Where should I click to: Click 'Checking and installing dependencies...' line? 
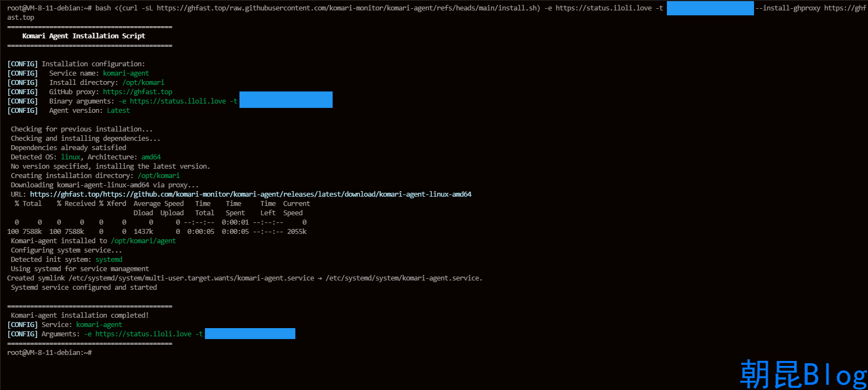tap(85, 139)
